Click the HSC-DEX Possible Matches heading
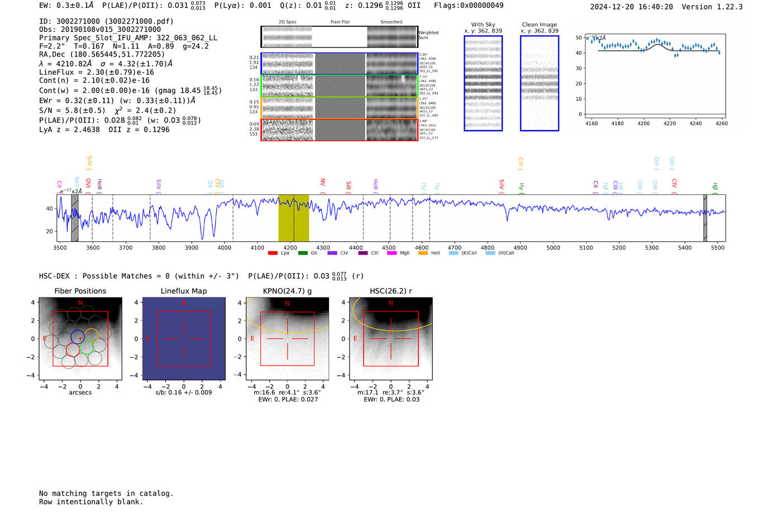 139,276
